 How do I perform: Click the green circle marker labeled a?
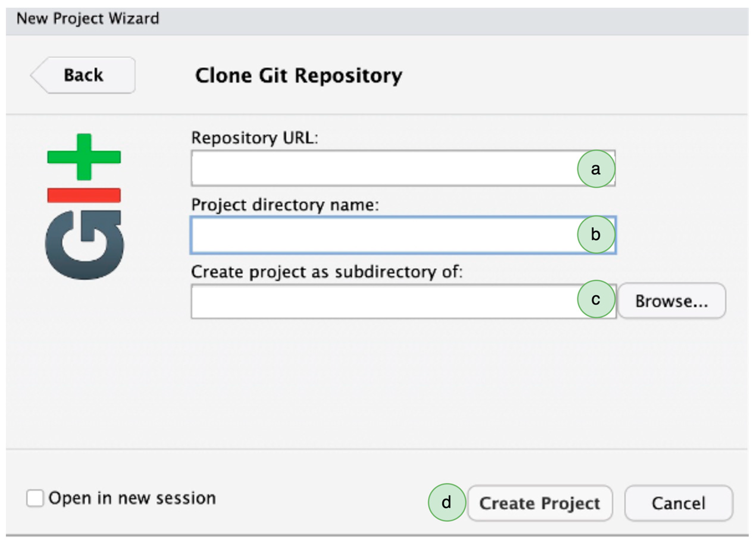[x=596, y=169]
